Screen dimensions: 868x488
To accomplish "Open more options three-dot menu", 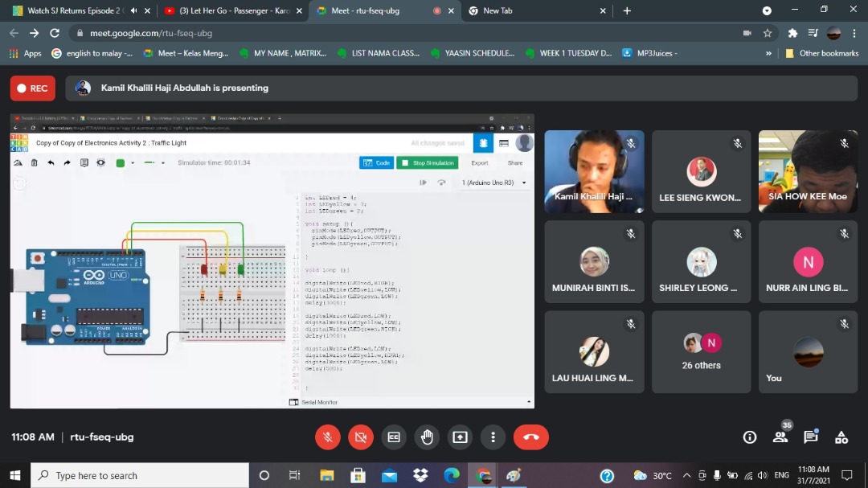I will [493, 437].
